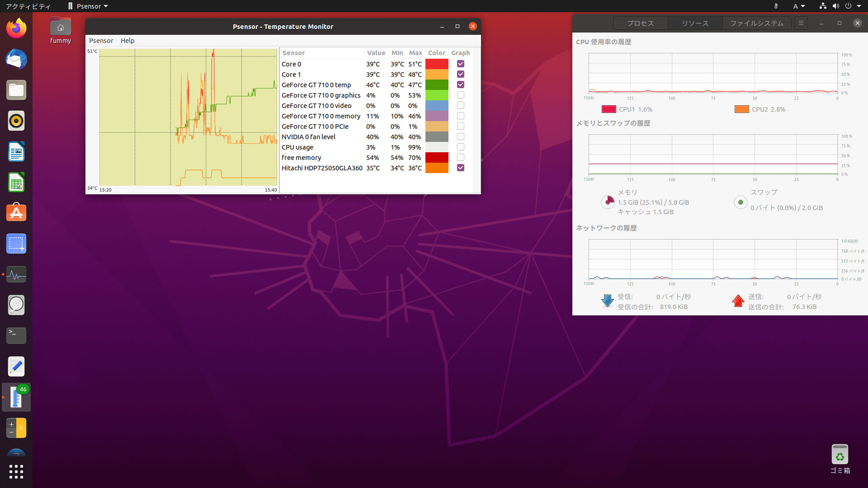The image size is (868, 488).
Task: Launch LibreOffice Writer from the dock
Action: (x=16, y=152)
